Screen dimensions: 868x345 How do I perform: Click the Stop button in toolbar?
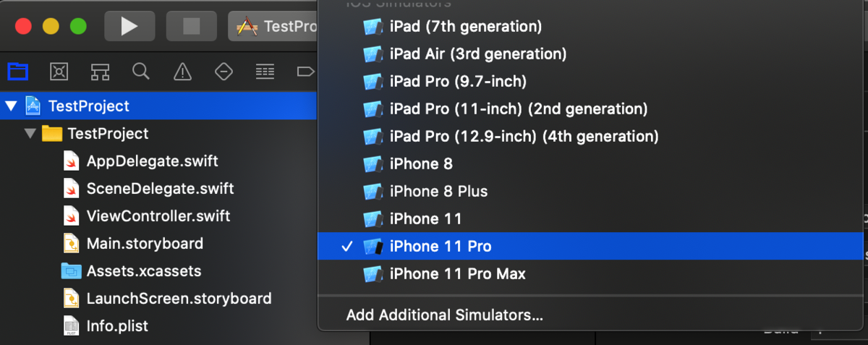point(192,27)
